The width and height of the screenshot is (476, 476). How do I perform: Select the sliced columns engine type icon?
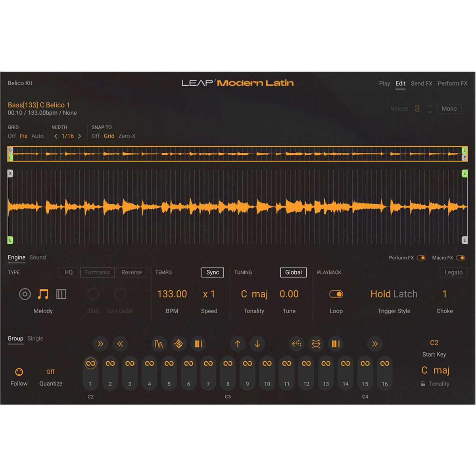pos(61,294)
